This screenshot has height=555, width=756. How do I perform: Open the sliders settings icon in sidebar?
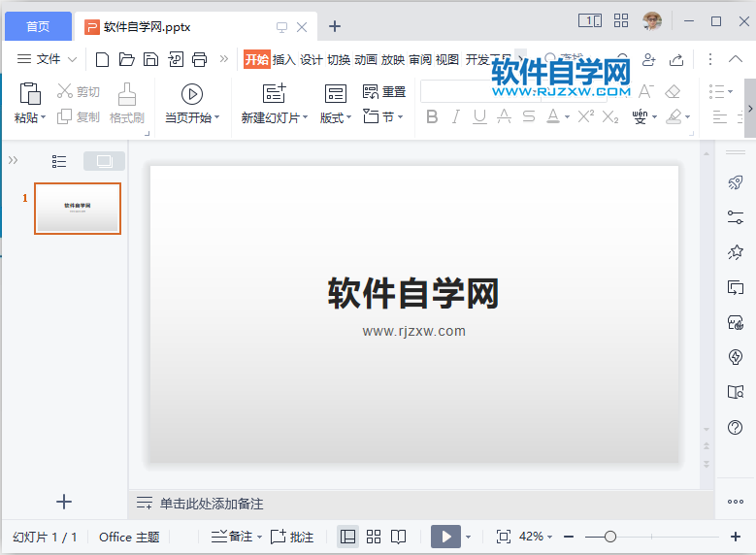[x=736, y=217]
